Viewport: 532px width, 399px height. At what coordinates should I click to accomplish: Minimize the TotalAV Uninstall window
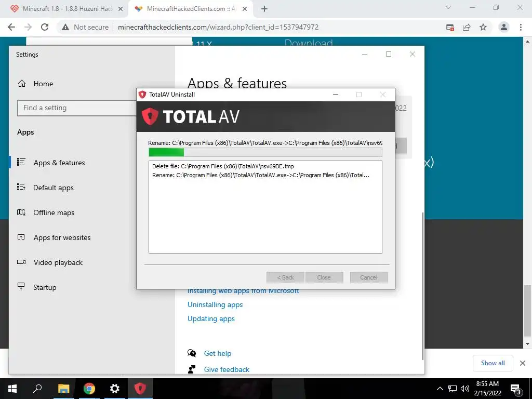(336, 95)
